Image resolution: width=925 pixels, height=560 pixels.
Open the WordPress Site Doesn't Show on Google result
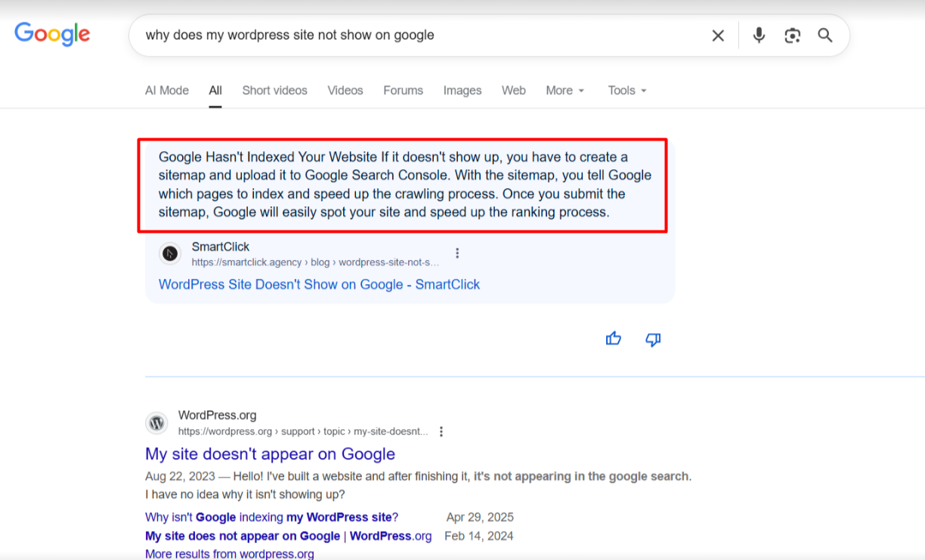319,284
